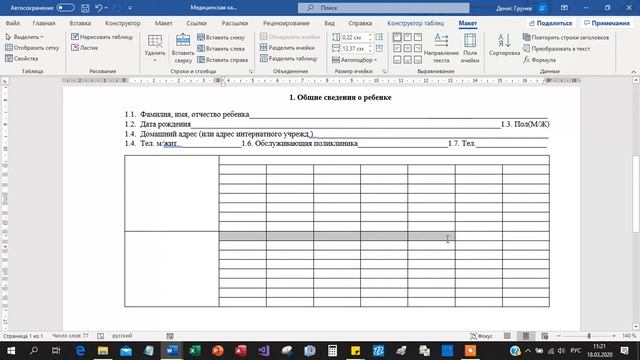Image resolution: width=640 pixels, height=360 pixels.
Task: Open ribbon display options icon
Action: (x=564, y=8)
